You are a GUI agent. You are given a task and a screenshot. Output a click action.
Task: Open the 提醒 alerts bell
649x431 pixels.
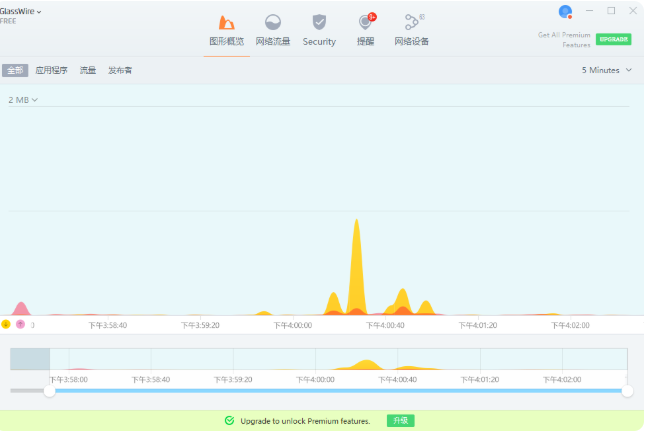point(366,30)
